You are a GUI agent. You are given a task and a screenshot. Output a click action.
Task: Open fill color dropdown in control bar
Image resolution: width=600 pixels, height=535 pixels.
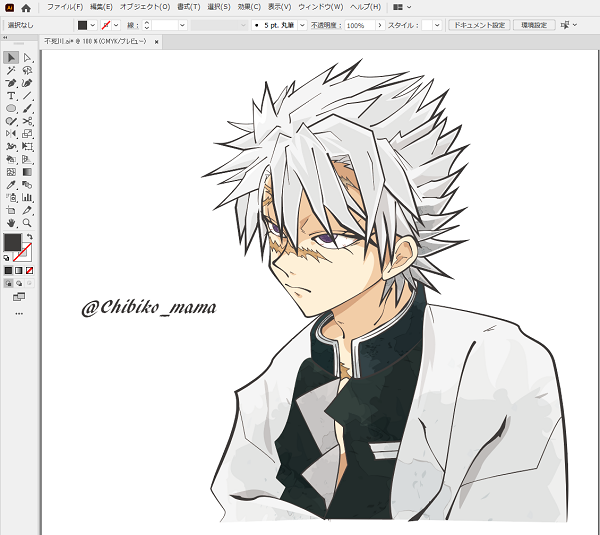pos(93,25)
